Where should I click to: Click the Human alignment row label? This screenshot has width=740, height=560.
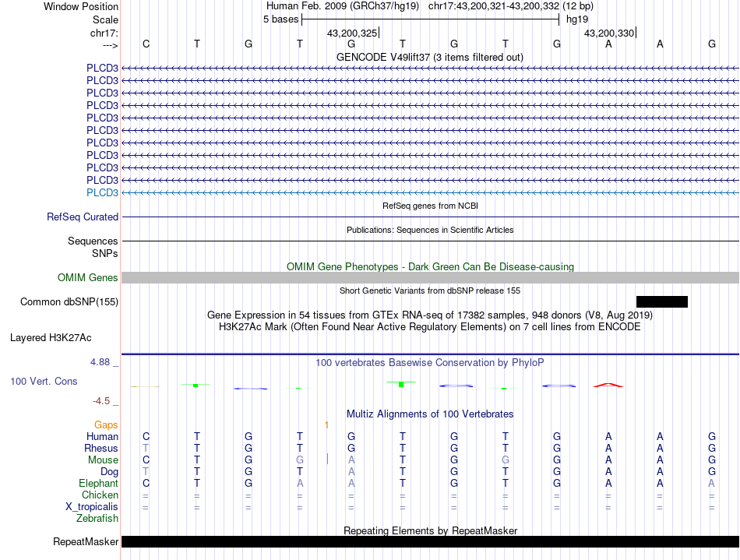(102, 436)
